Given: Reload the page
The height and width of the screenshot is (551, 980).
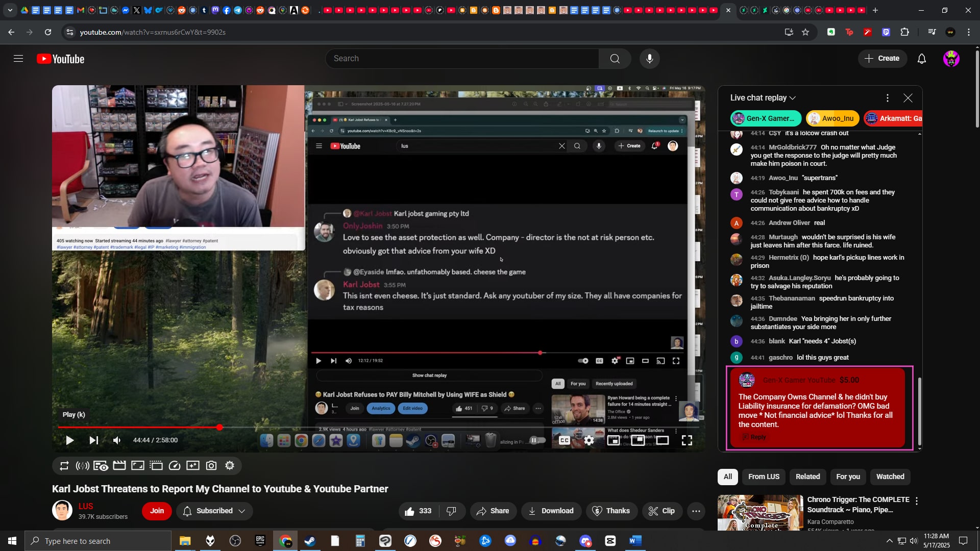Looking at the screenshot, I should (48, 32).
